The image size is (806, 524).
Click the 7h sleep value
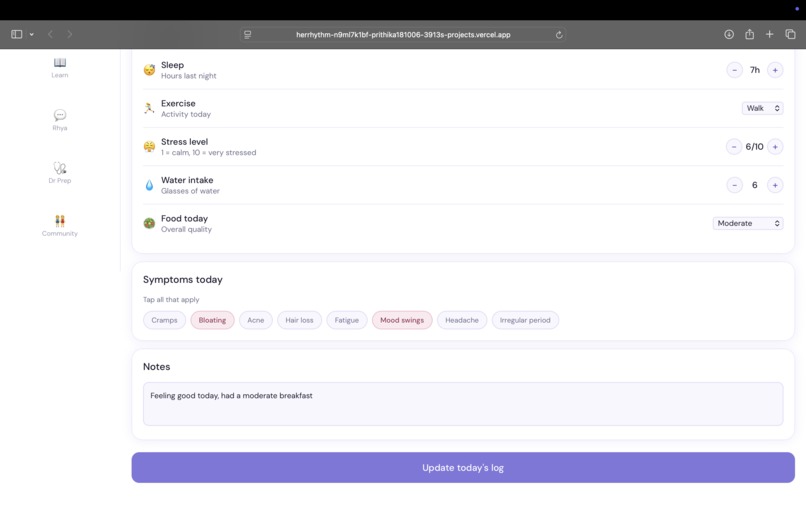click(x=755, y=70)
